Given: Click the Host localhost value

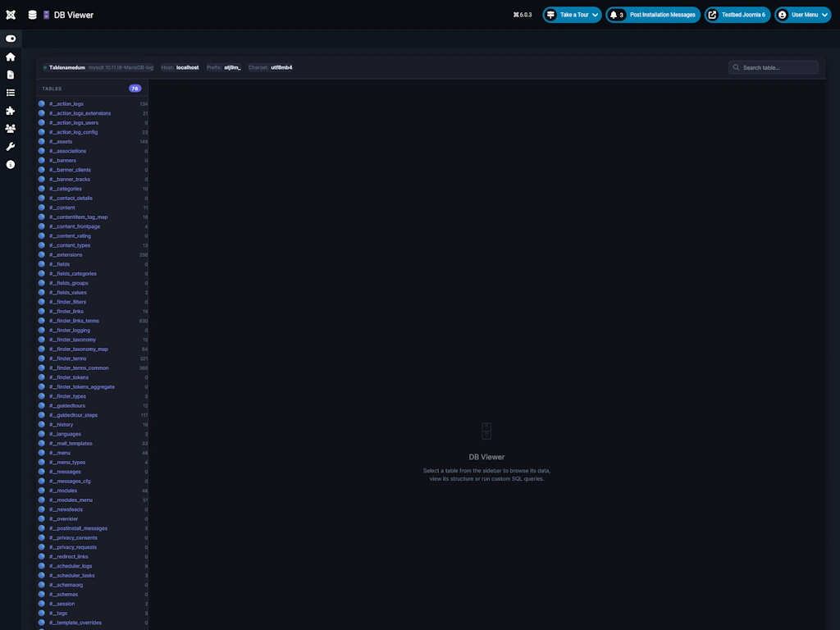Looking at the screenshot, I should click(x=188, y=67).
